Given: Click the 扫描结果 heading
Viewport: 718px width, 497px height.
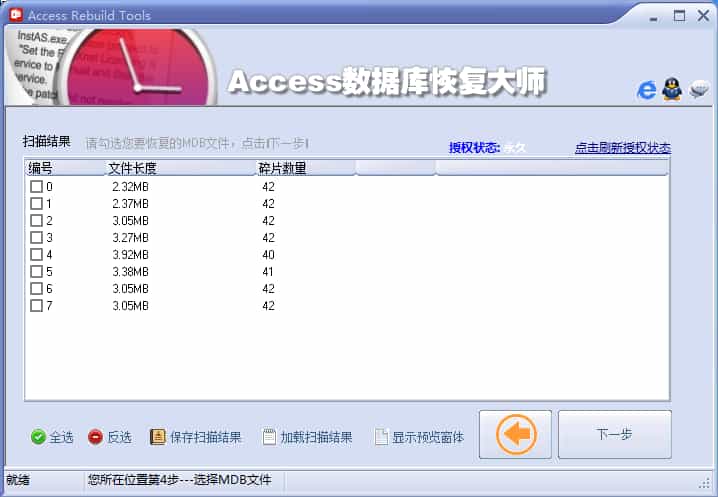Looking at the screenshot, I should coord(47,142).
